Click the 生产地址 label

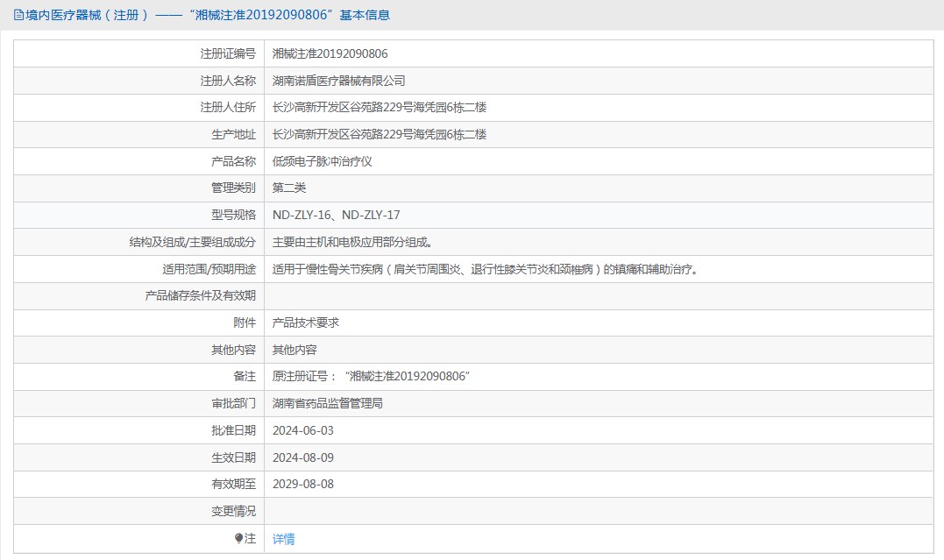coord(234,134)
